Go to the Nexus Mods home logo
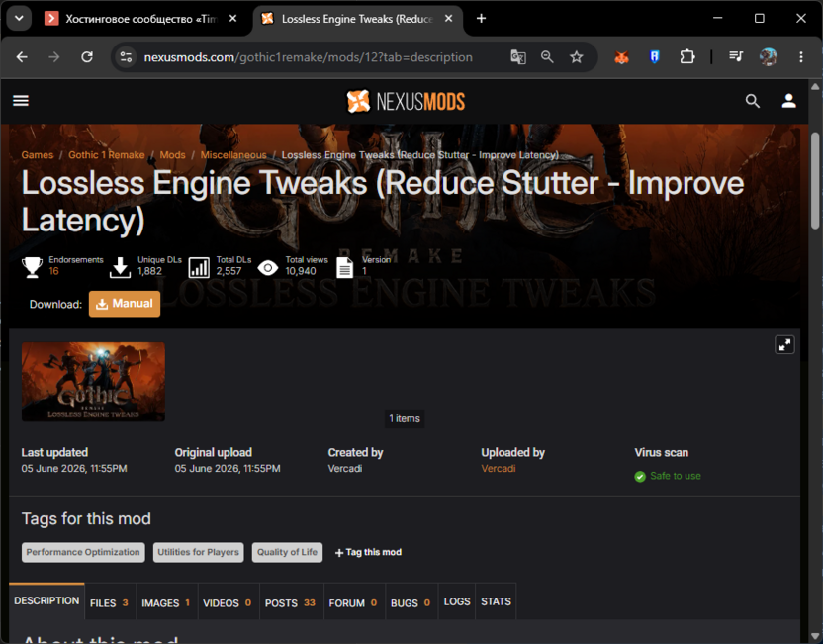823x644 pixels. 406,101
